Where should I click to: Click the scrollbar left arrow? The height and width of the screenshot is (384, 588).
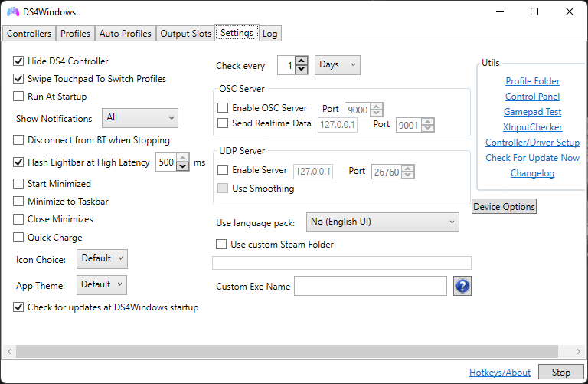click(10, 351)
